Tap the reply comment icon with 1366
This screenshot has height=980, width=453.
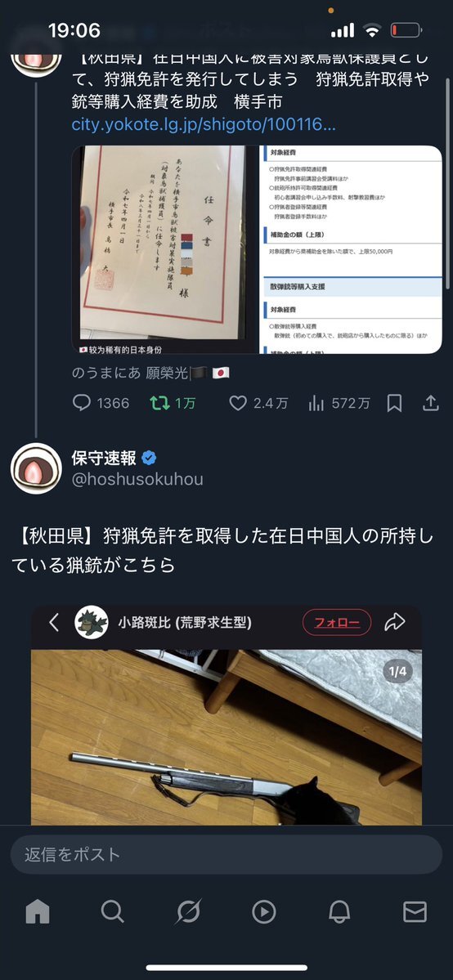(x=82, y=403)
